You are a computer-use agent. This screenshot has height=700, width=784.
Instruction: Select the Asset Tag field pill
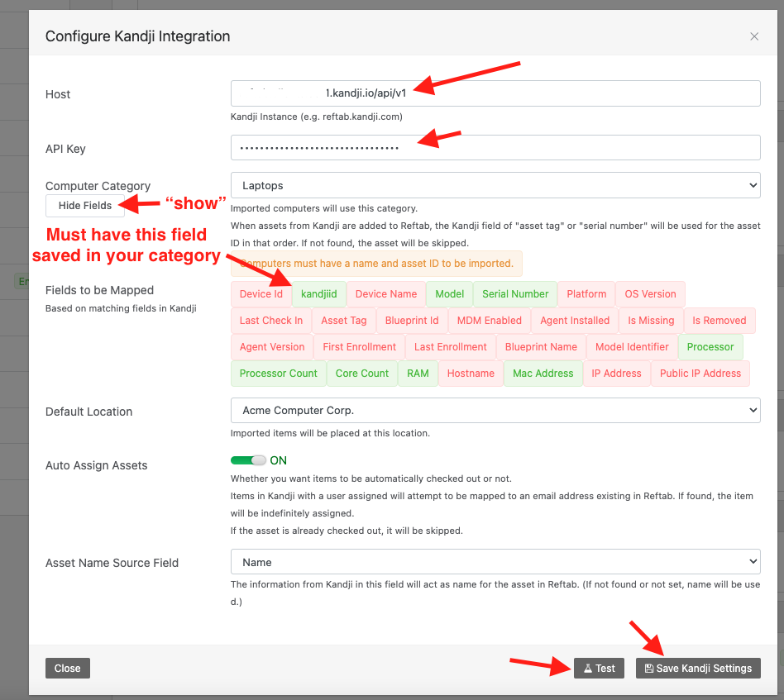(x=343, y=320)
